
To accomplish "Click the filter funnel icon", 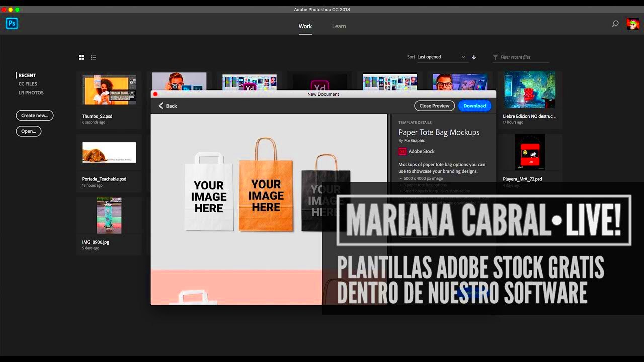I will [x=495, y=57].
